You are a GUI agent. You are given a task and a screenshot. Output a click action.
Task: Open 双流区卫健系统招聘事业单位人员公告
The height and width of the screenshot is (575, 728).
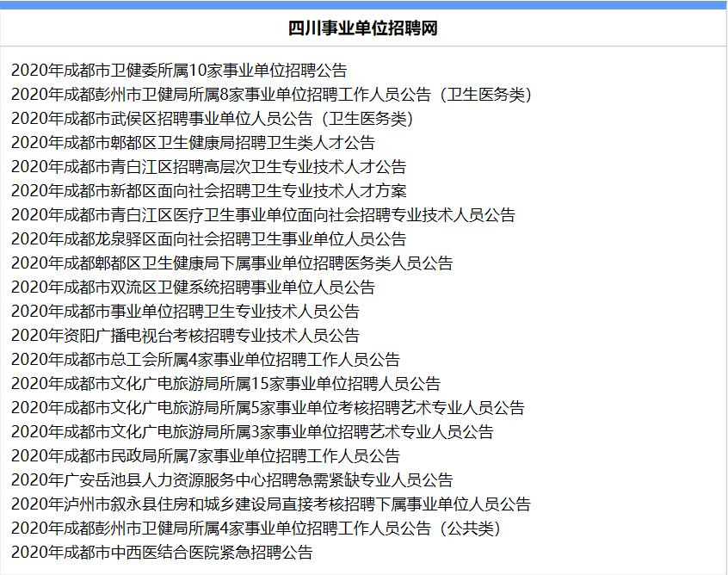(194, 287)
